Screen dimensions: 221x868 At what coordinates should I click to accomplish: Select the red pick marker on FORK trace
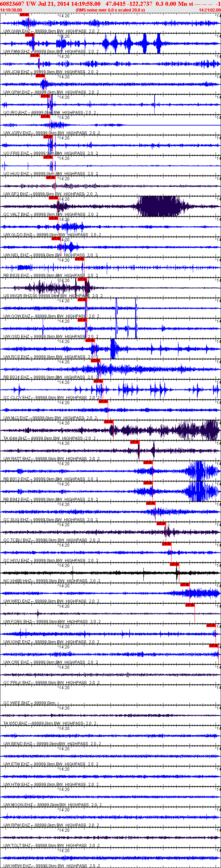click(190, 605)
